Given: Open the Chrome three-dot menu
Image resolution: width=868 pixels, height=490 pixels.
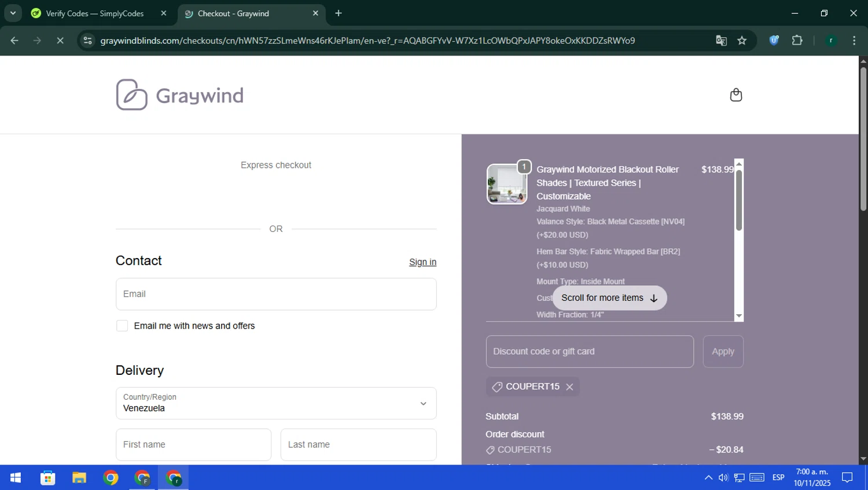Looking at the screenshot, I should pos(854,40).
